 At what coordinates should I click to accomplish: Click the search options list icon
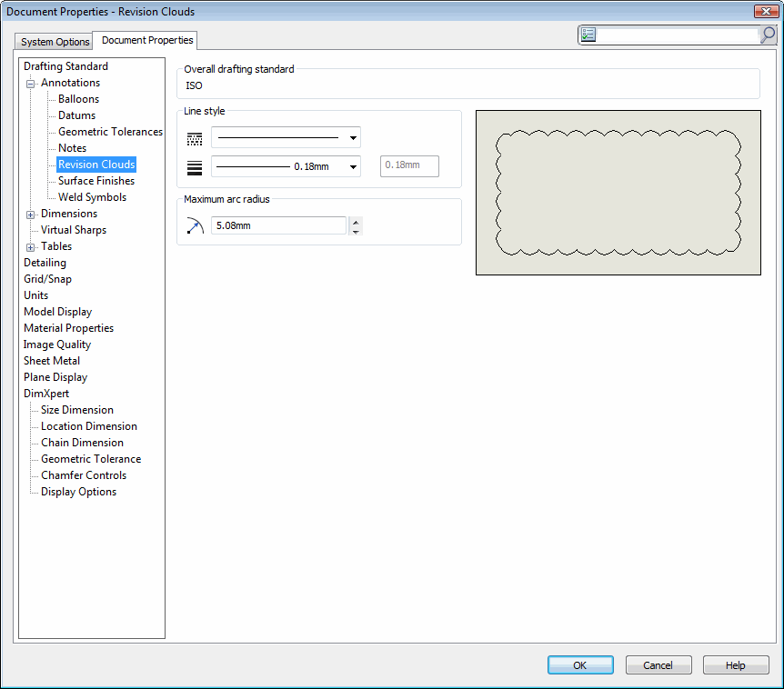pyautogui.click(x=588, y=35)
